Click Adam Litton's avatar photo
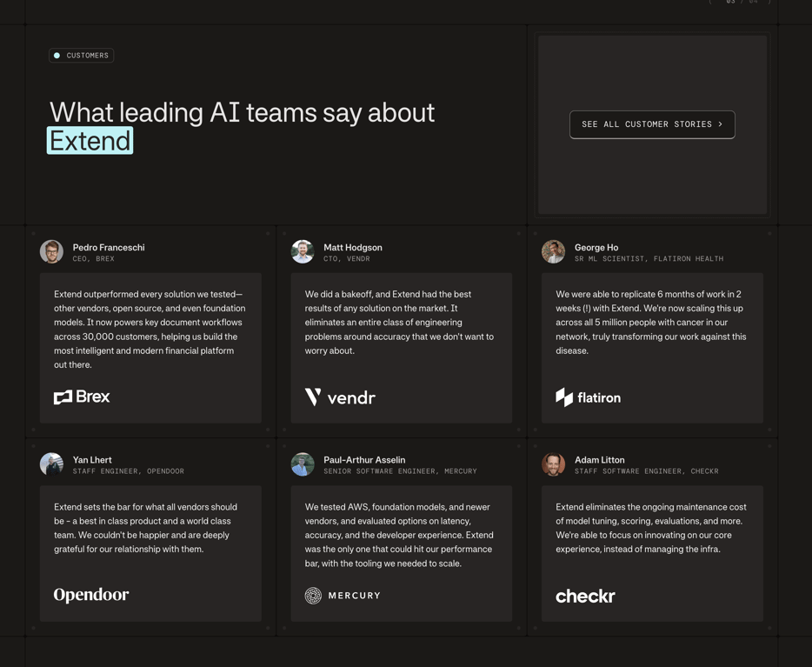Screen dimensions: 812x667 [553, 464]
